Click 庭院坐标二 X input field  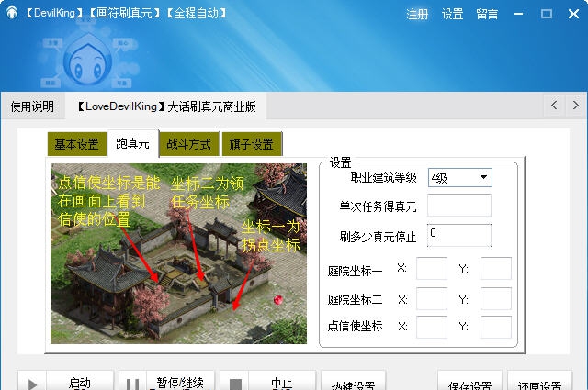tap(432, 298)
